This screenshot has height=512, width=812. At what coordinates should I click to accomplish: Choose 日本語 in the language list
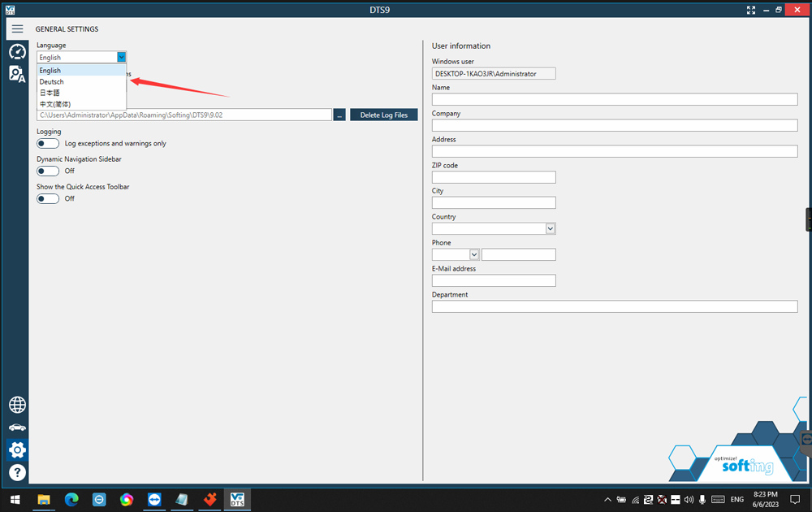point(50,93)
